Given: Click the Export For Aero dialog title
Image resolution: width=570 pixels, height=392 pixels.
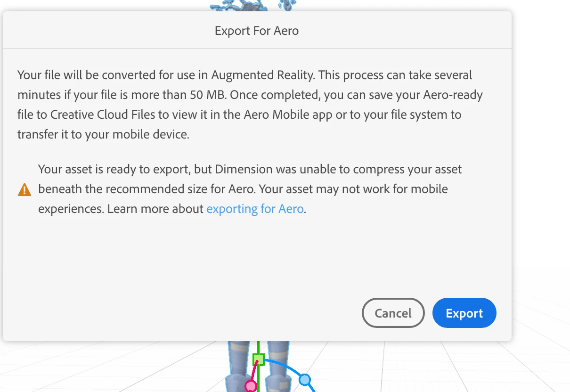Looking at the screenshot, I should pyautogui.click(x=257, y=31).
